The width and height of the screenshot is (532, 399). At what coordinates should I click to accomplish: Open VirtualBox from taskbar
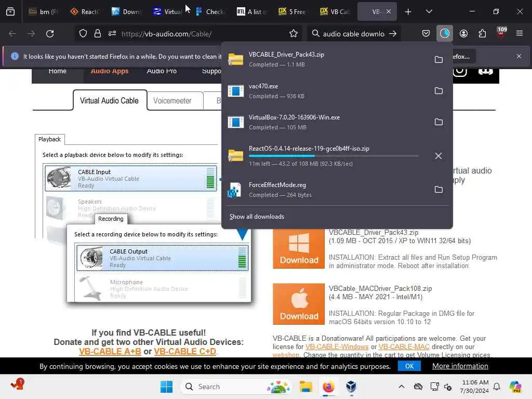(x=351, y=387)
